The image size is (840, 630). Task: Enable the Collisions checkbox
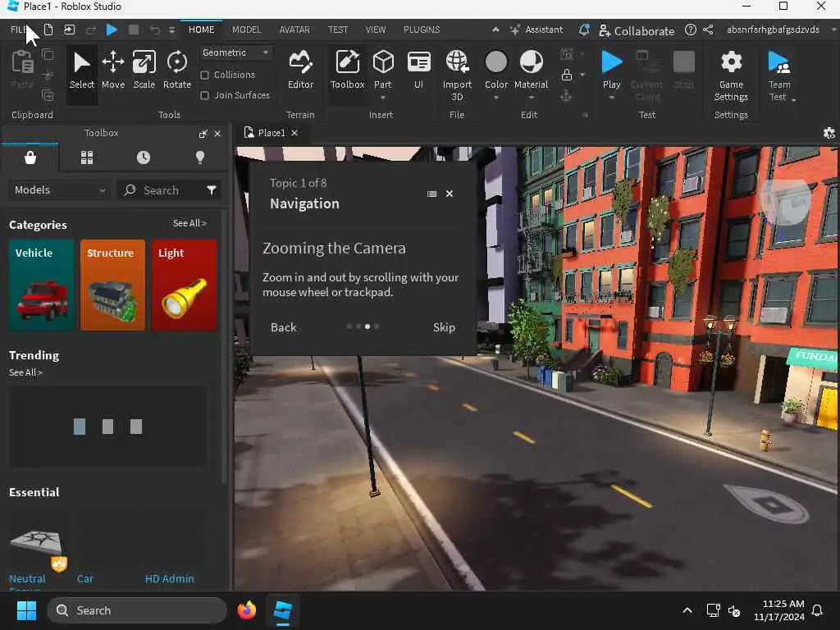point(204,75)
